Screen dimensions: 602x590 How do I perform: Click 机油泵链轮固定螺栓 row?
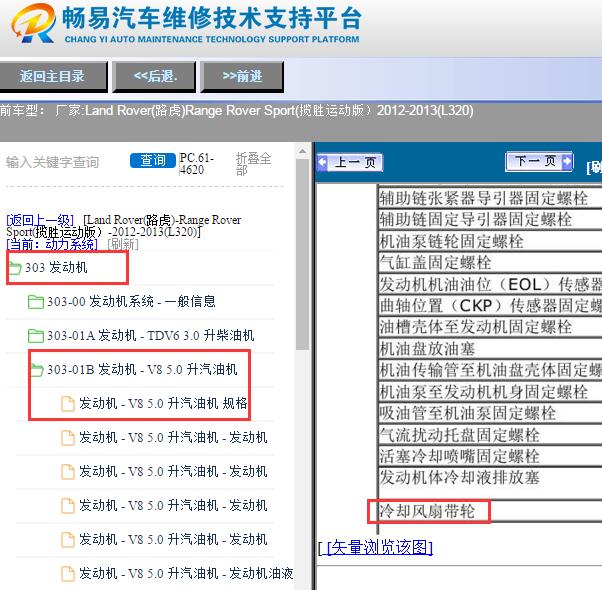click(x=490, y=241)
